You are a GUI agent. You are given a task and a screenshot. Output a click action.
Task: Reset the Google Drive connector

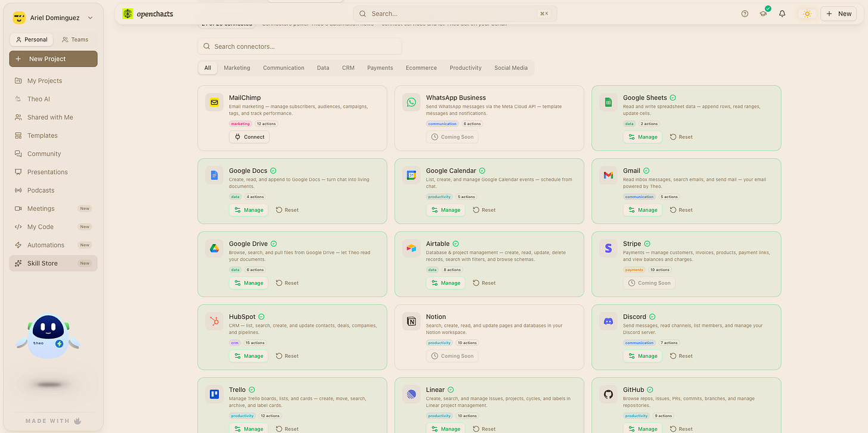(287, 283)
